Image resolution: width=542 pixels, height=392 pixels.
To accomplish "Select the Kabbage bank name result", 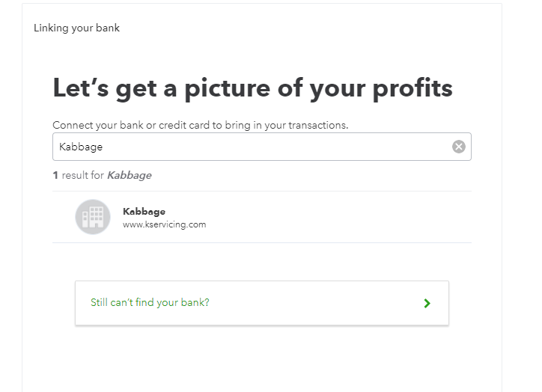I will tap(144, 212).
